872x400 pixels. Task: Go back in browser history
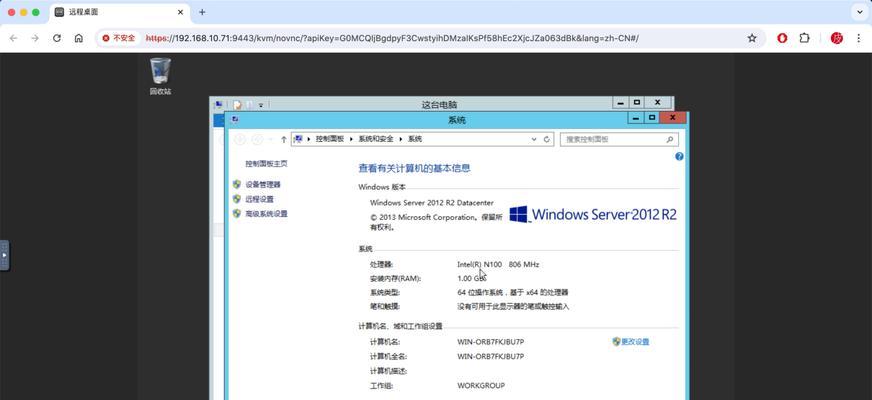coord(13,38)
